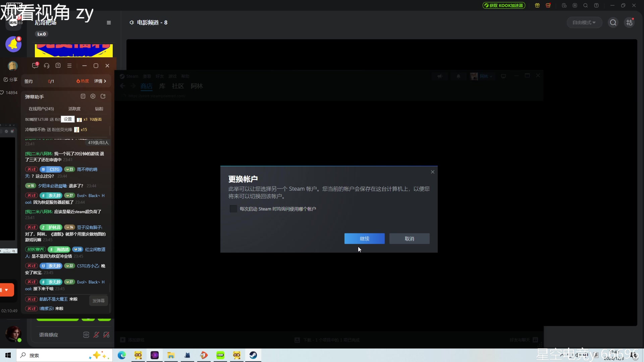Click username 雨不停的晴天 in chat
The width and height of the screenshot is (644, 362).
(x=87, y=170)
